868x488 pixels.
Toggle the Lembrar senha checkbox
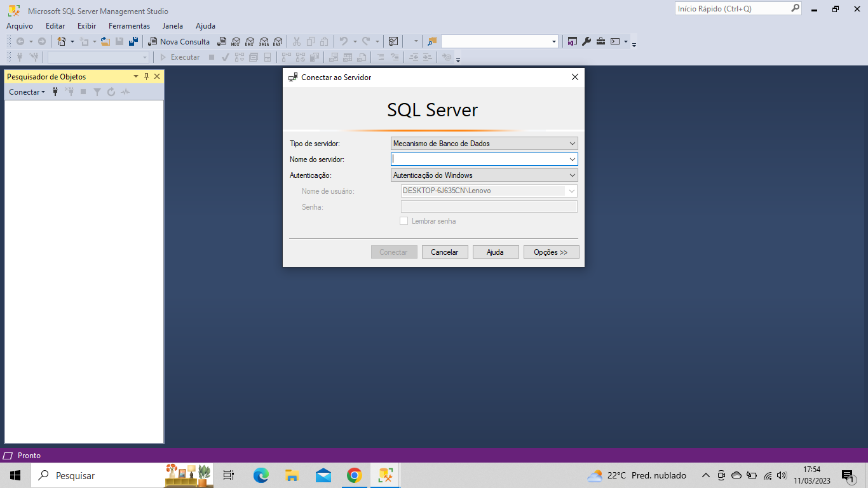pos(403,221)
